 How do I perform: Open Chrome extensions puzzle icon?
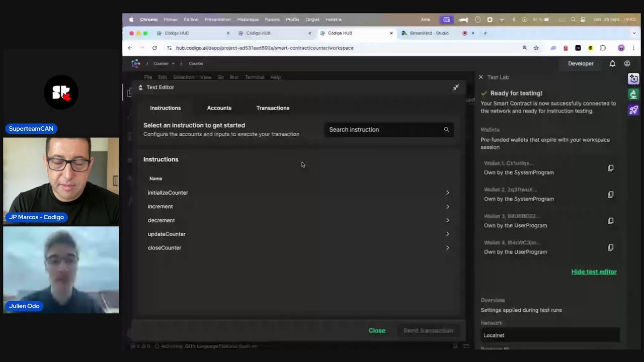tap(603, 48)
